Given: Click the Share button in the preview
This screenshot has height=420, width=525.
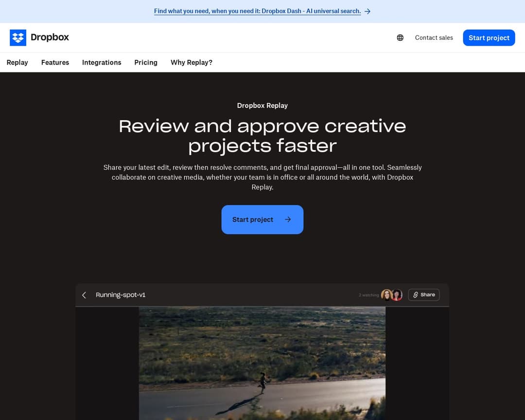Looking at the screenshot, I should click(x=424, y=295).
